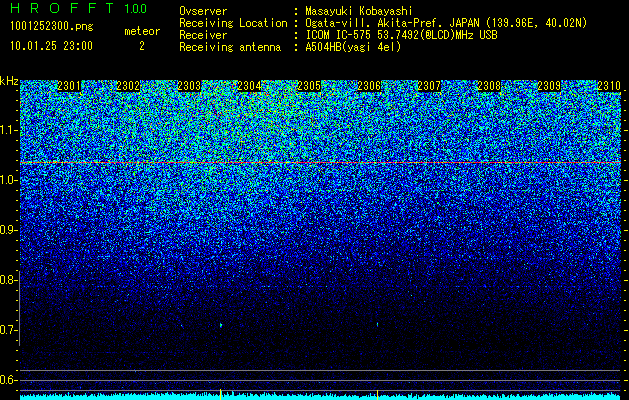Click the meteor label above the count
This screenshot has height=400, width=629.
142,31
